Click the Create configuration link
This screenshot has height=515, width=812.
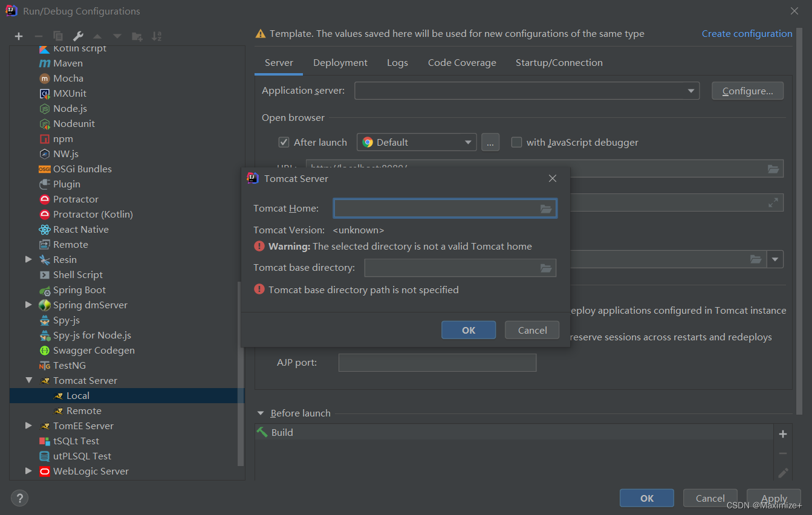pos(747,34)
